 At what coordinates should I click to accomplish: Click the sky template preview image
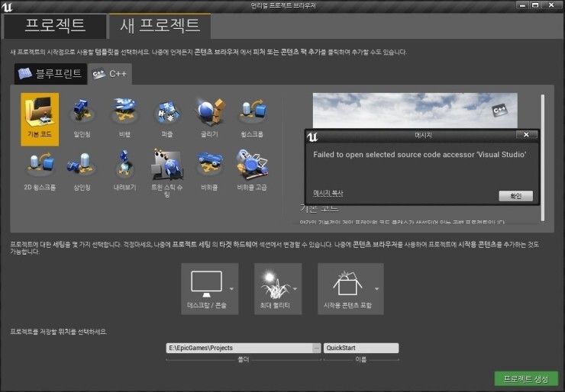tap(415, 111)
